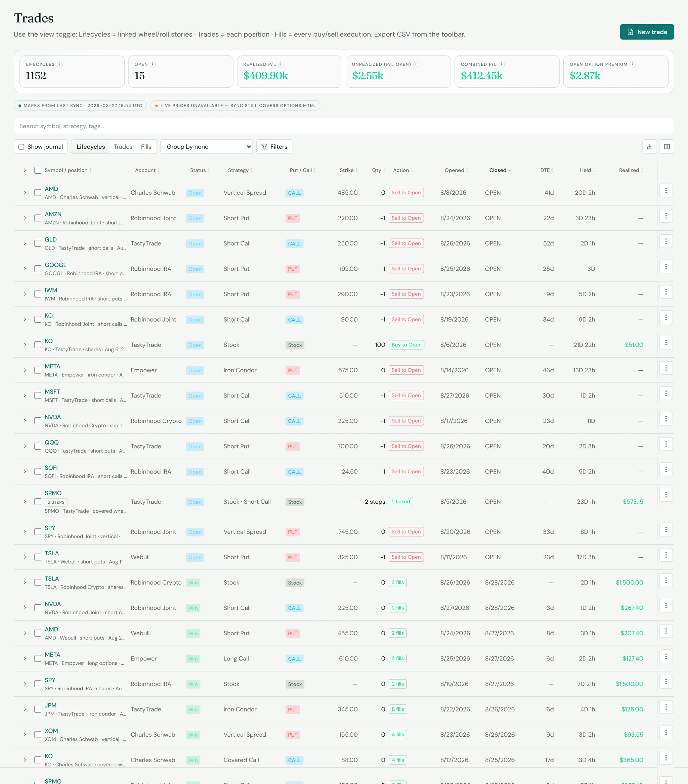Screen dimensions: 688x784
Task: Open row menu for GOOGL Short Put
Action: (x=666, y=266)
